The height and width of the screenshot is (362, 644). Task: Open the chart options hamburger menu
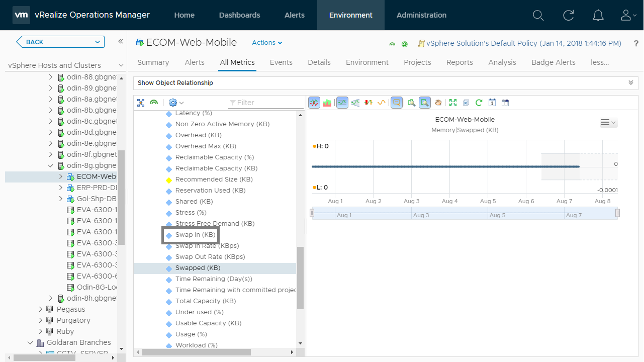(x=608, y=123)
